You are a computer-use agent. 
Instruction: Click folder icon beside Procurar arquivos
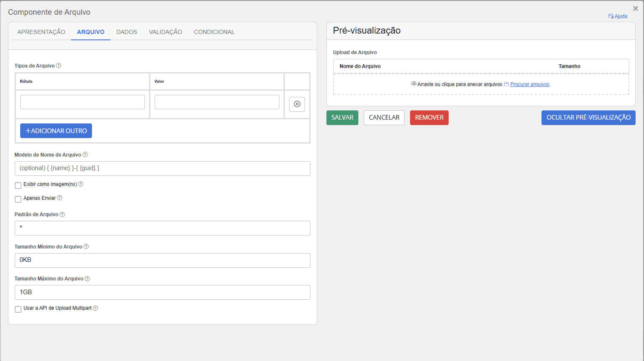click(507, 84)
